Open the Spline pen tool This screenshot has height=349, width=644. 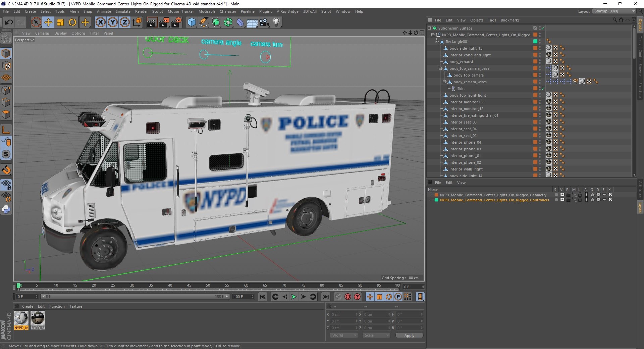pyautogui.click(x=204, y=22)
